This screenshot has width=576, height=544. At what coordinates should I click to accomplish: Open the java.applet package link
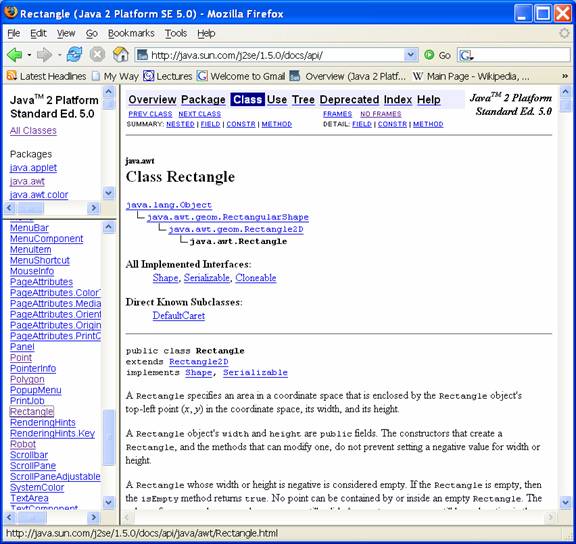[33, 168]
